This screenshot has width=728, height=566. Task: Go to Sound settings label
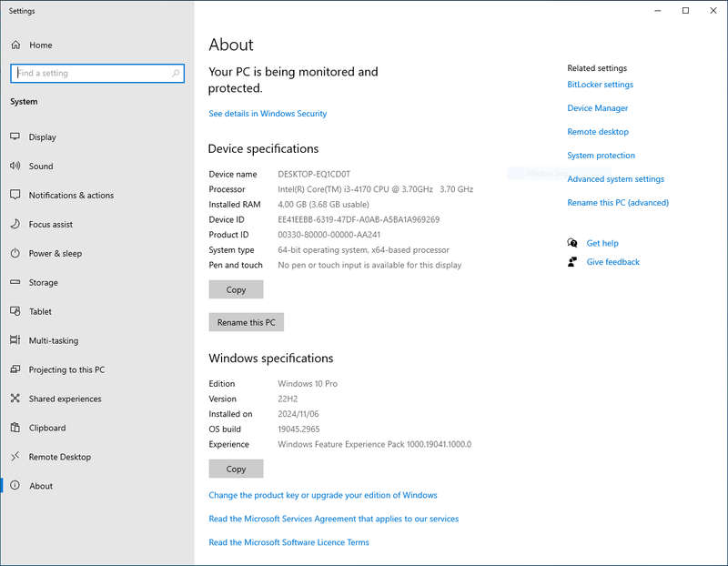[41, 167]
